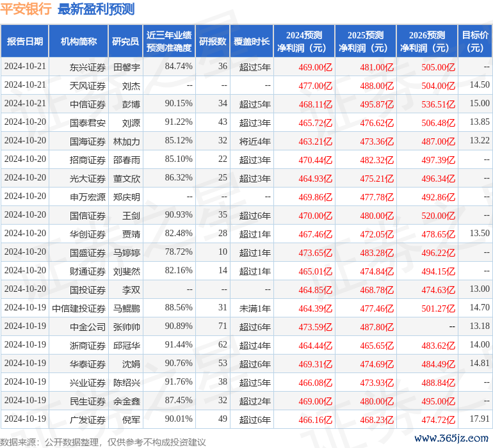The width and height of the screenshot is (493, 448).
Task: Click analyst name 林加力
Action: tap(127, 141)
